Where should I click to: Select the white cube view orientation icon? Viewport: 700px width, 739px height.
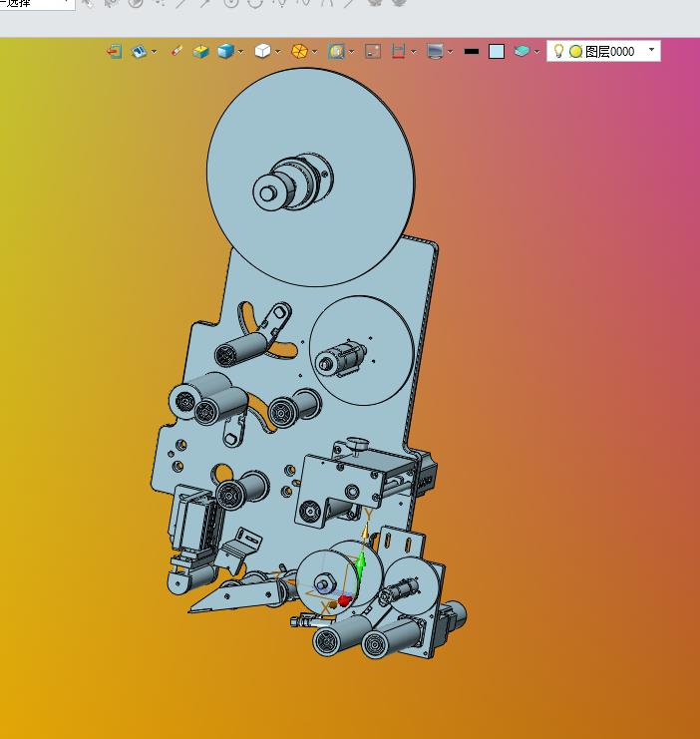(262, 51)
